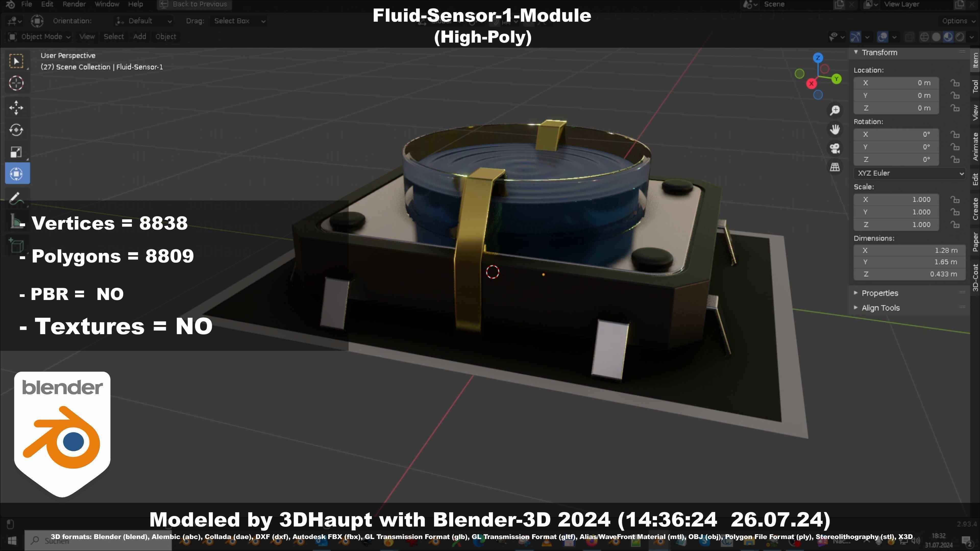Screen dimensions: 980x551
Task: Switch to Solid viewport shading
Action: pyautogui.click(x=936, y=37)
